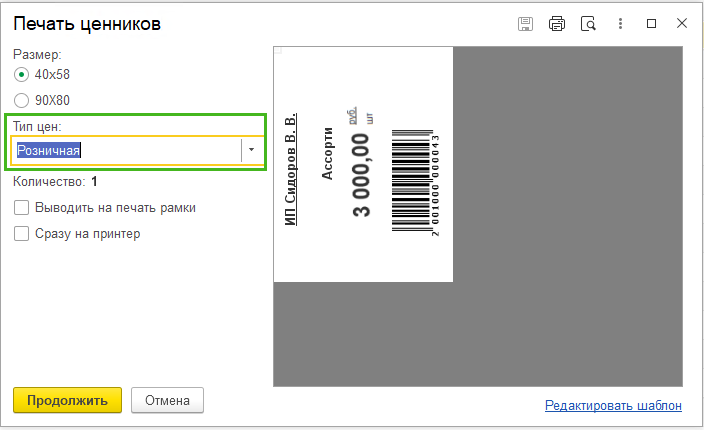Click the yellow Продолжить button
This screenshot has width=704, height=430.
tap(67, 400)
